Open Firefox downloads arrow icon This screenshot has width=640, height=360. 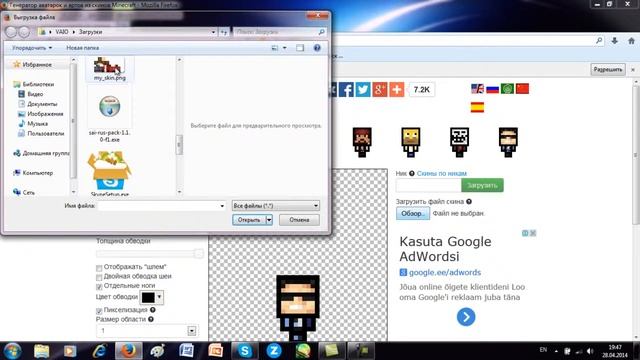coord(614,41)
